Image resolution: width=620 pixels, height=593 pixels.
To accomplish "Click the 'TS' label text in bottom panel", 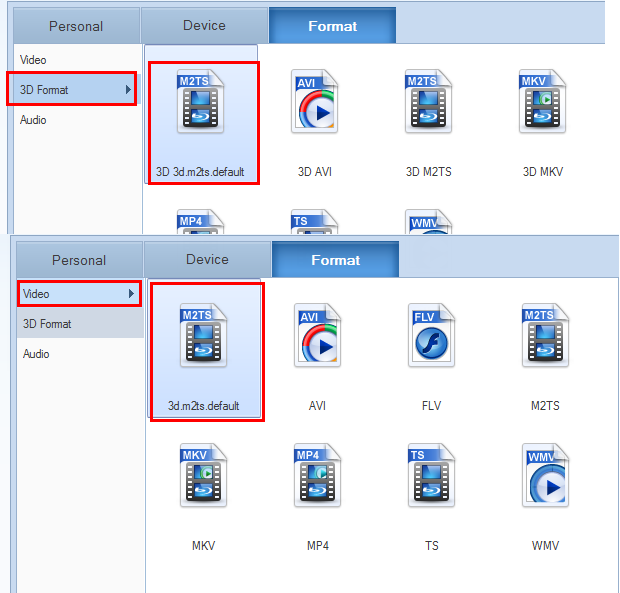I will click(432, 546).
